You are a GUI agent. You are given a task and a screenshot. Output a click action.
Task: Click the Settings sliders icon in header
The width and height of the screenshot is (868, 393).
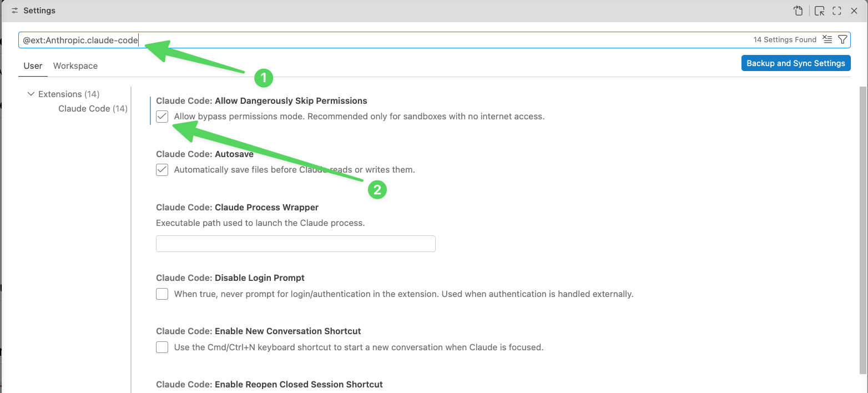click(15, 11)
